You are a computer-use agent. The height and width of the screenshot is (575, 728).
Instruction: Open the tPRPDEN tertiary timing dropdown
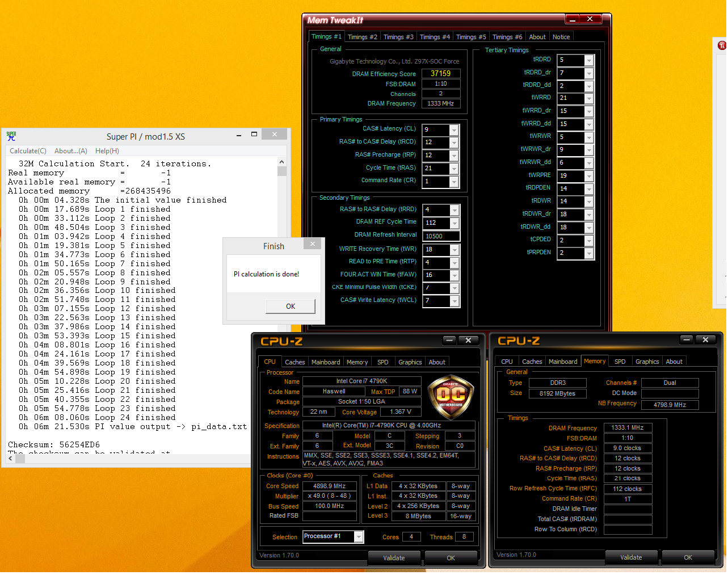pyautogui.click(x=589, y=254)
